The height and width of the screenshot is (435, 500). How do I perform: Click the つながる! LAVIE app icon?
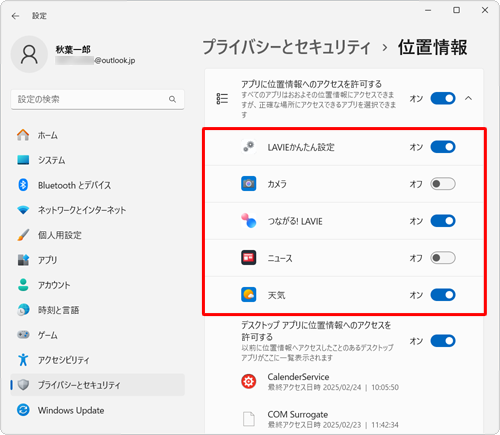[x=249, y=221]
